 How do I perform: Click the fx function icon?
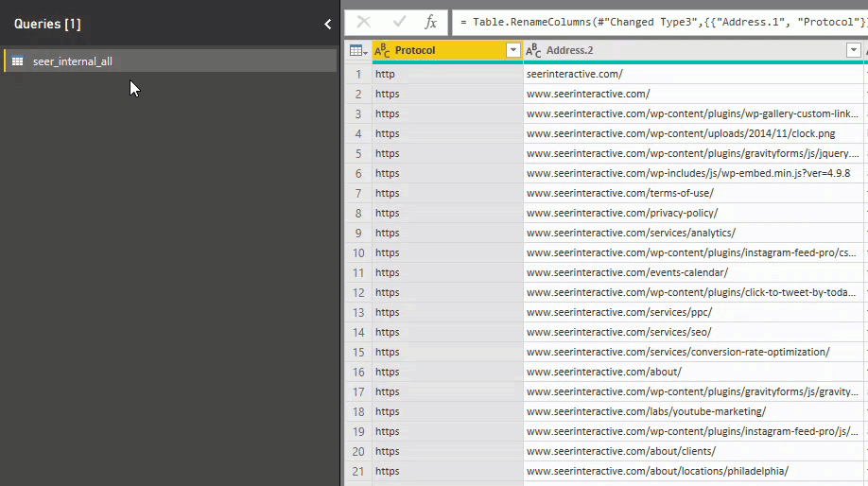(430, 22)
